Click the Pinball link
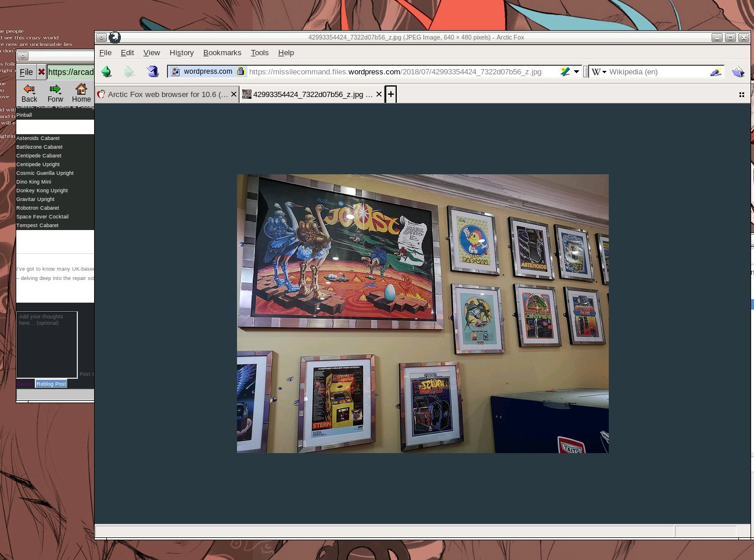 tap(24, 115)
